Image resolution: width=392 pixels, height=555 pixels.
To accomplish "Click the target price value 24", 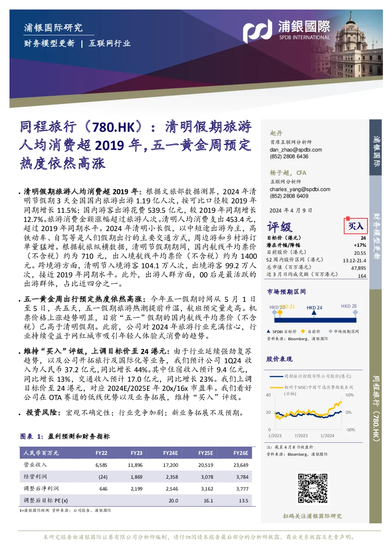I will tap(363, 238).
